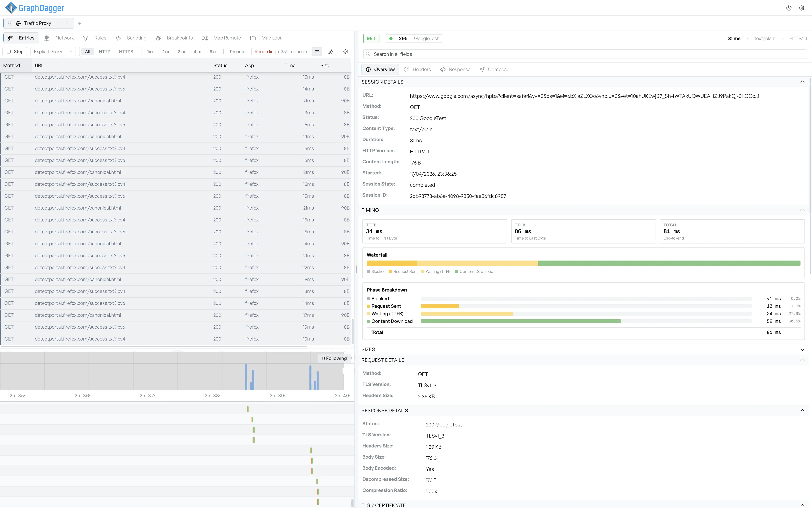Open the Breakpoints tab
Image resolution: width=812 pixels, height=508 pixels.
point(174,38)
